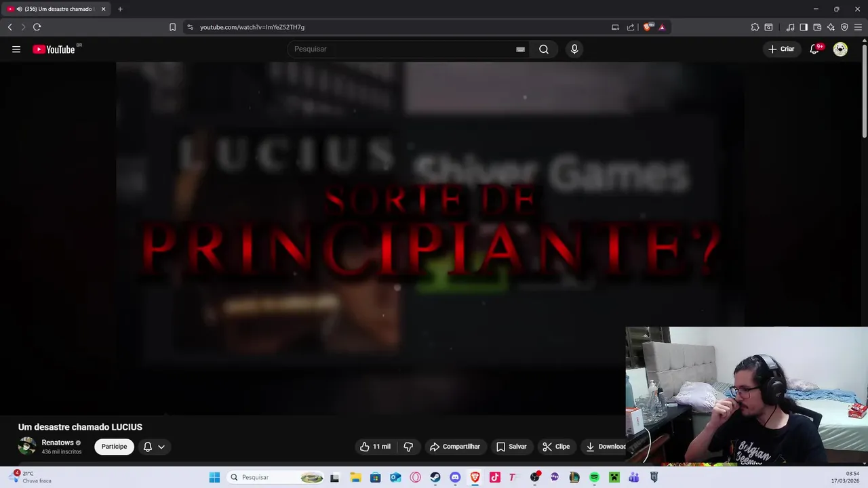
Task: Open YouTube notifications bell with 9+ badge
Action: [815, 49]
